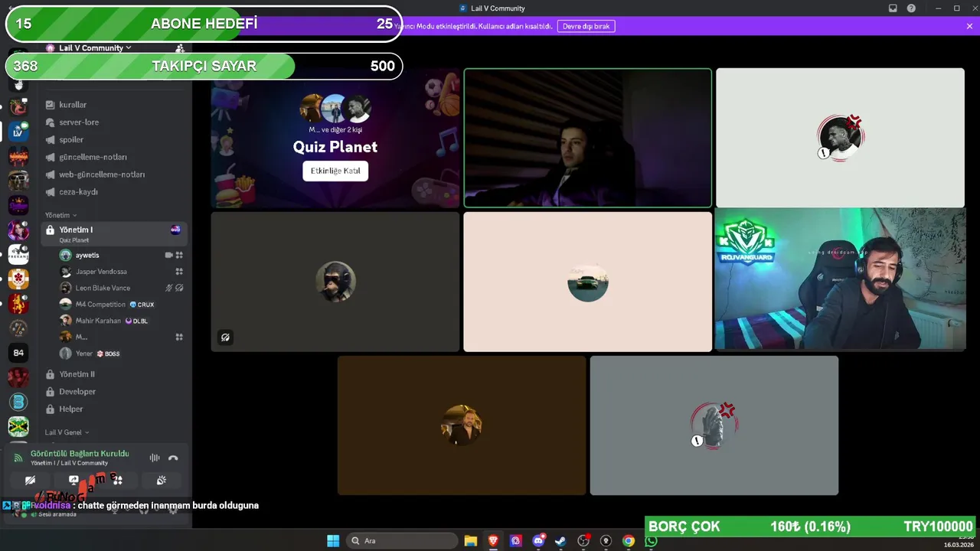Open the soundboard button
Screen dimensions: 980x551
(162, 481)
